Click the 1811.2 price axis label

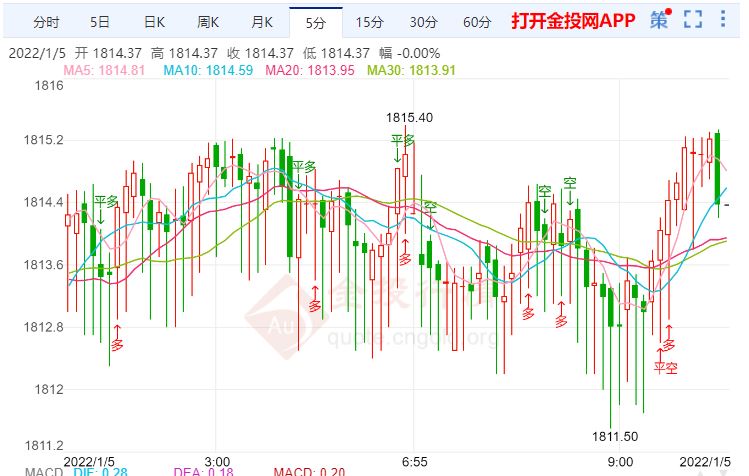[x=43, y=446]
